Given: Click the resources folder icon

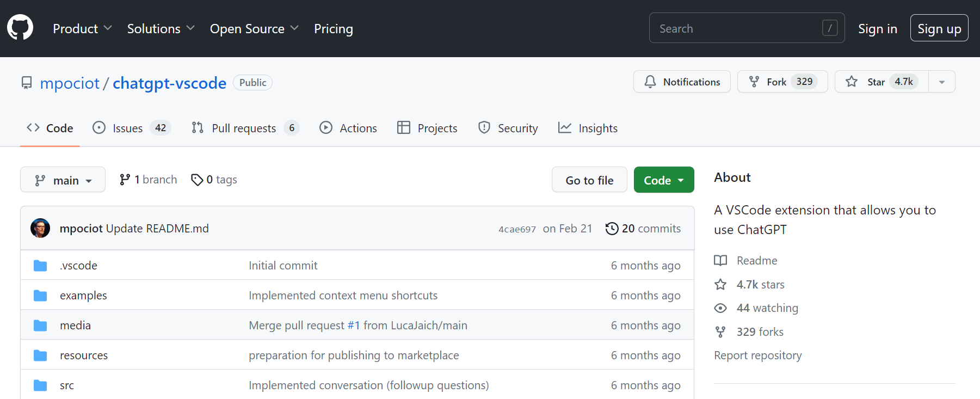Looking at the screenshot, I should 40,355.
